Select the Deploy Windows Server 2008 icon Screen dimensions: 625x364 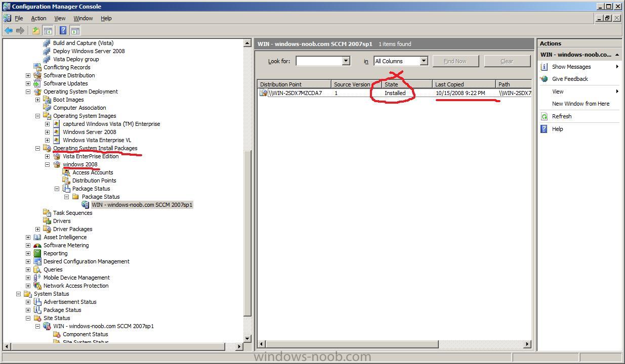click(47, 51)
